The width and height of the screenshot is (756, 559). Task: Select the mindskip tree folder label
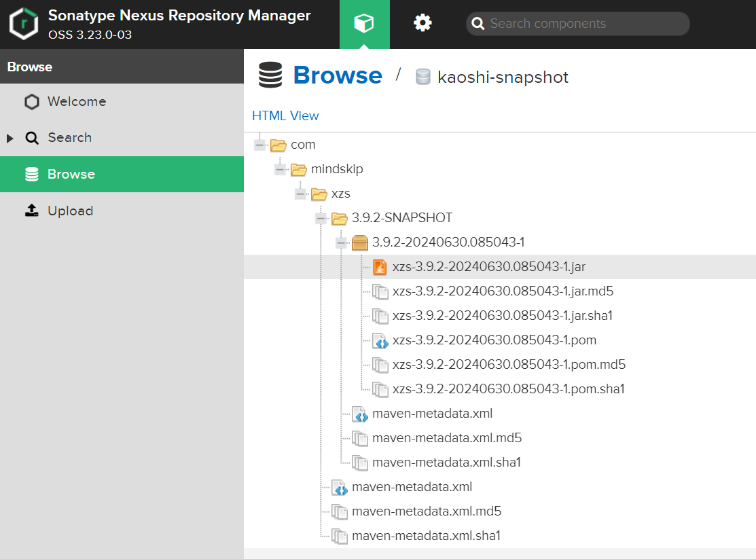tap(337, 169)
